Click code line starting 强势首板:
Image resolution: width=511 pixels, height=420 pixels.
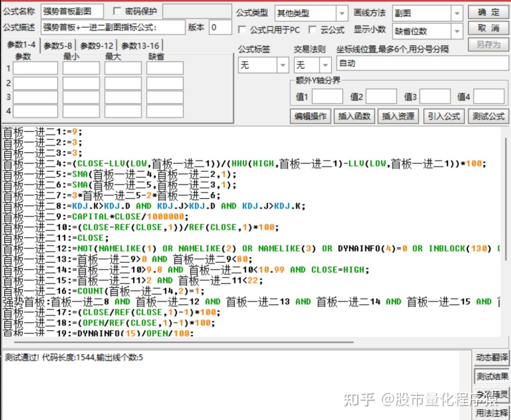pos(251,302)
